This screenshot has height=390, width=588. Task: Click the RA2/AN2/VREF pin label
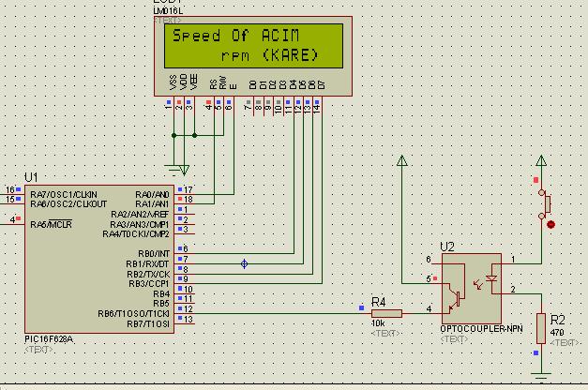coord(140,214)
